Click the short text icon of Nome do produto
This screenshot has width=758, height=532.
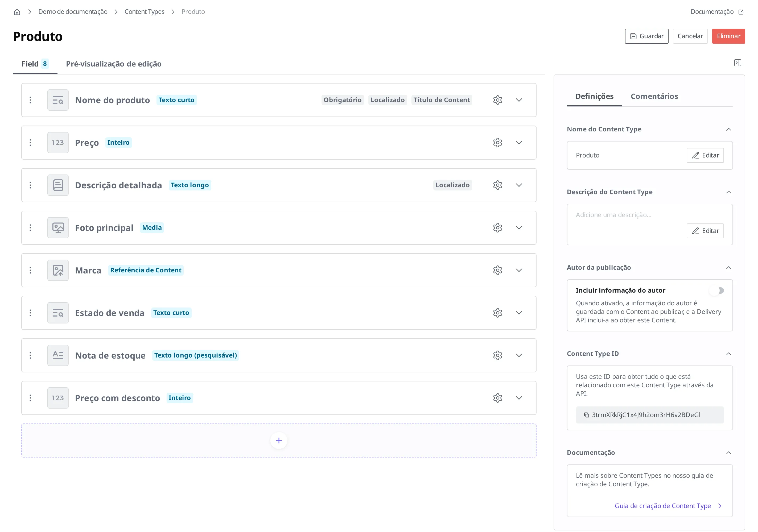coord(58,100)
